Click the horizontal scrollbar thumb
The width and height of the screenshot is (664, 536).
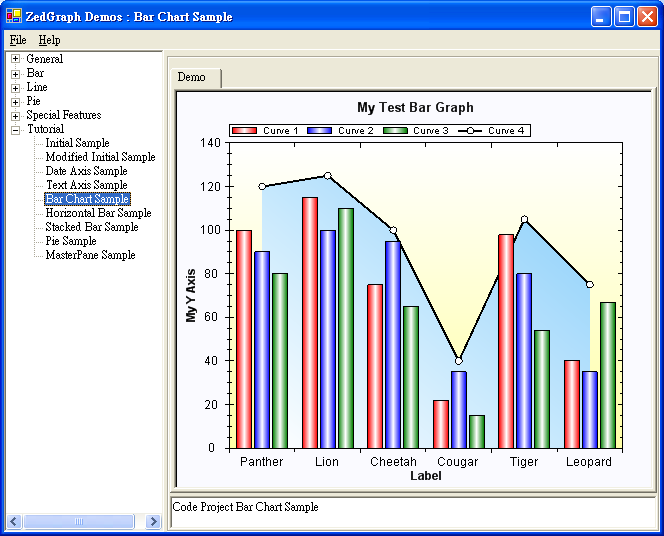(x=79, y=521)
